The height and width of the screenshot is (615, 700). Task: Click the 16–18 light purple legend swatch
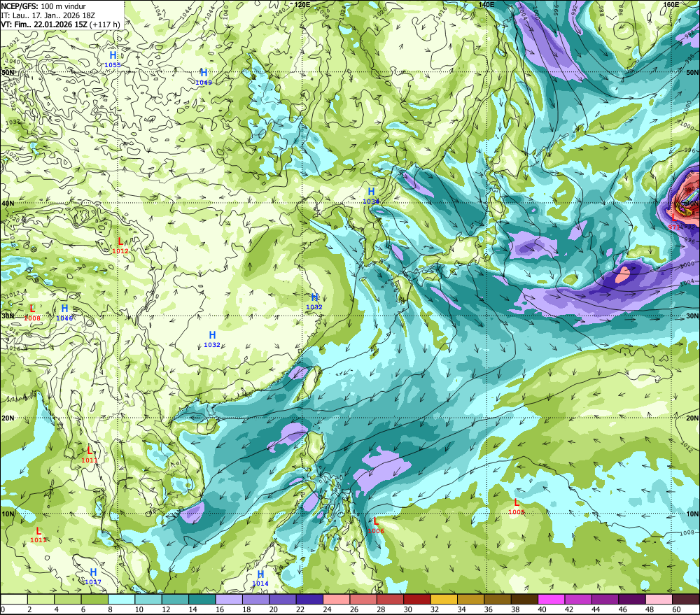pyautogui.click(x=229, y=599)
